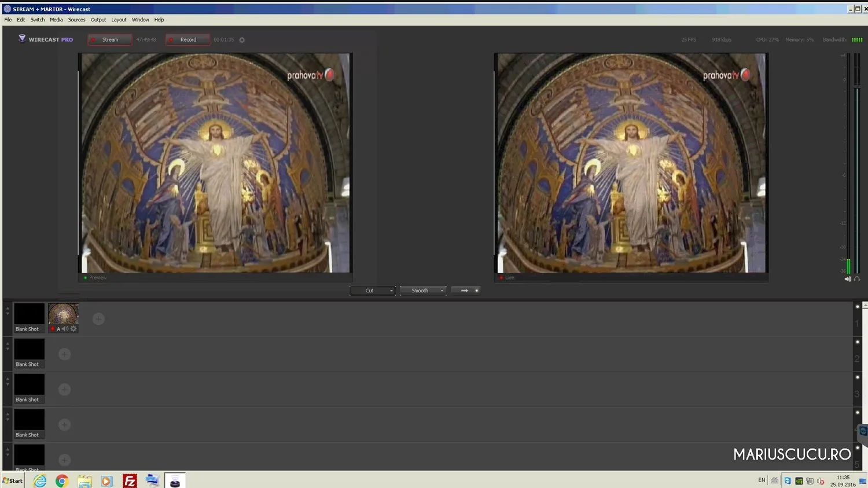Open the Edit menu
This screenshot has height=488, width=868.
(21, 20)
